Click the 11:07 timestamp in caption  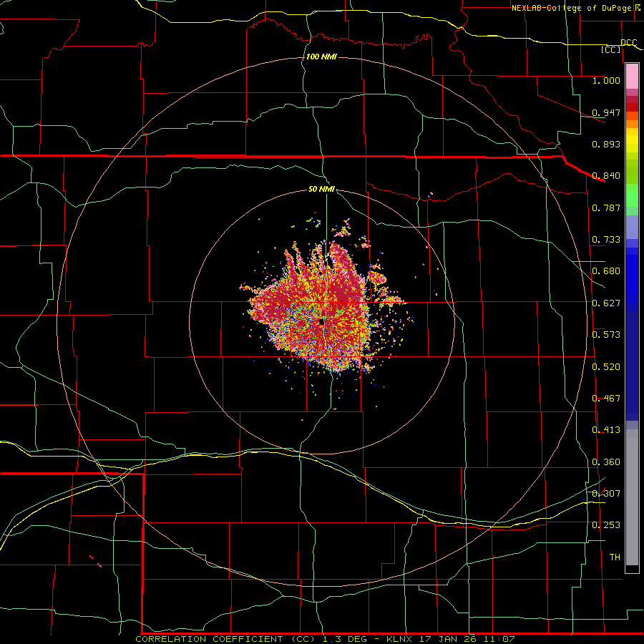point(499,639)
